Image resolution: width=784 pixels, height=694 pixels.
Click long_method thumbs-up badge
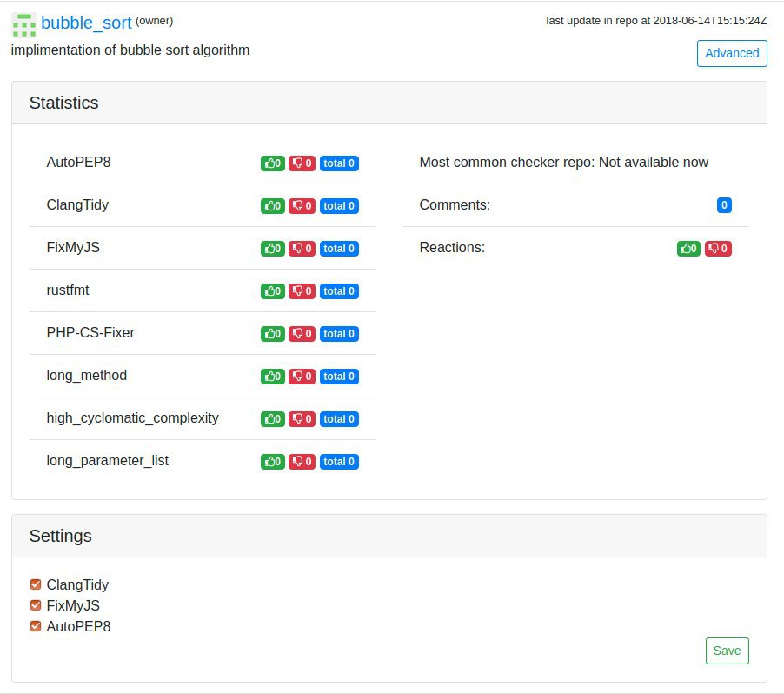[273, 376]
